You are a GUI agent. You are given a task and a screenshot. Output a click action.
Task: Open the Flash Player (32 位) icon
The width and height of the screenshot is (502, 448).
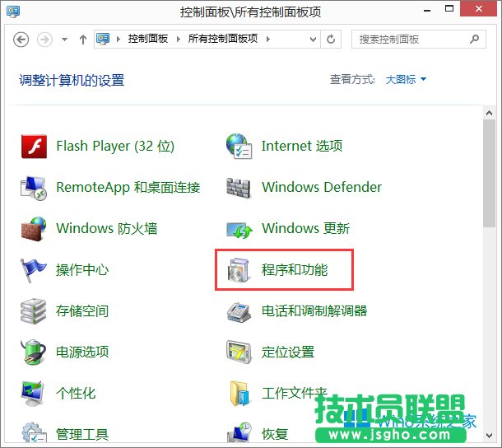(x=34, y=147)
